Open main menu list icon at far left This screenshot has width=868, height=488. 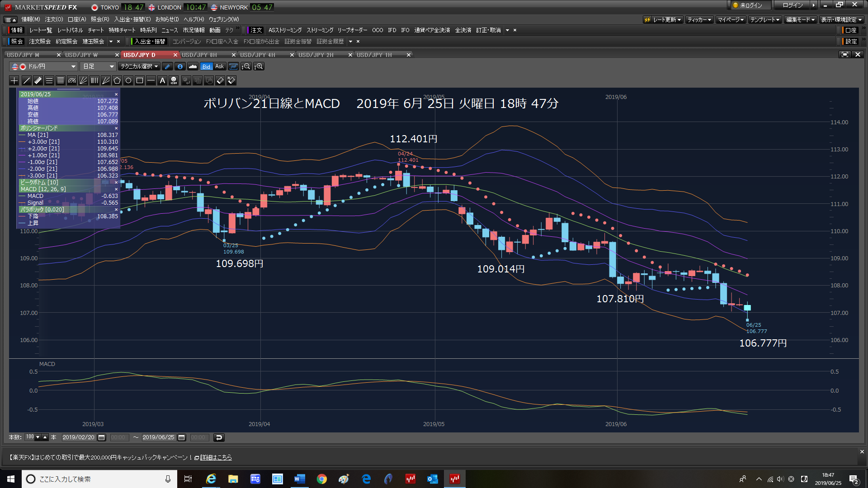click(x=10, y=19)
